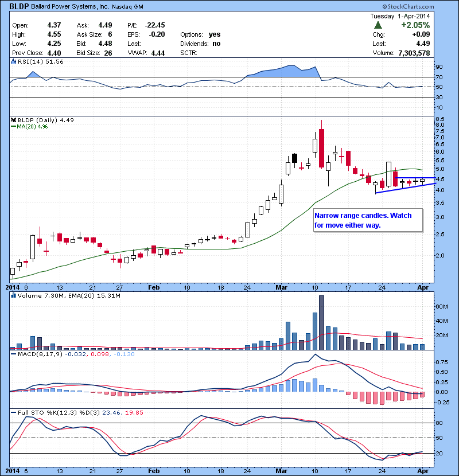The image size is (459, 476).
Task: Click the 'Tuesday 1-Apr-2014' date label
Action: click(x=400, y=16)
